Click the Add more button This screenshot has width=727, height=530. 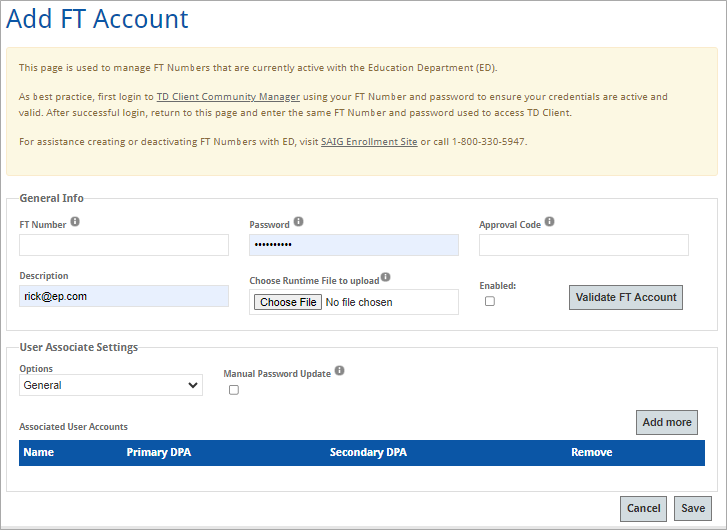(x=666, y=422)
